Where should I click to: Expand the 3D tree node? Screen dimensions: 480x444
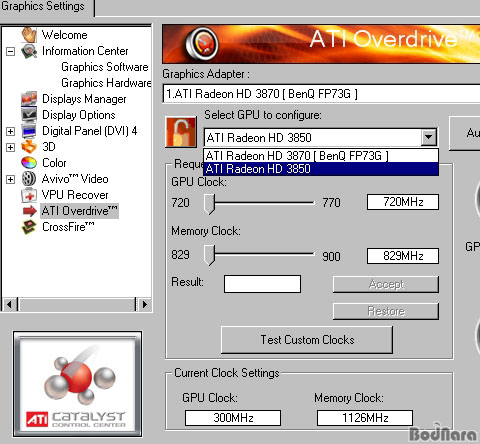[11, 147]
